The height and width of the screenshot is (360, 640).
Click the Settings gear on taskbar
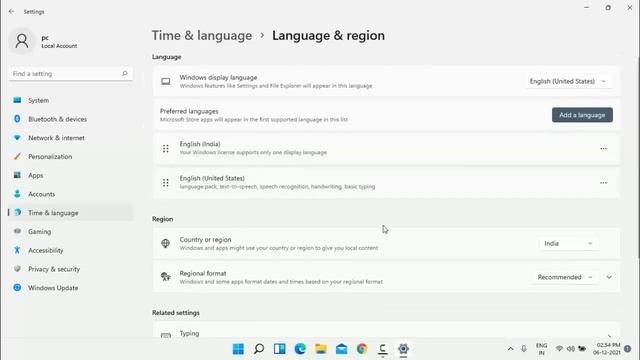coord(403,349)
